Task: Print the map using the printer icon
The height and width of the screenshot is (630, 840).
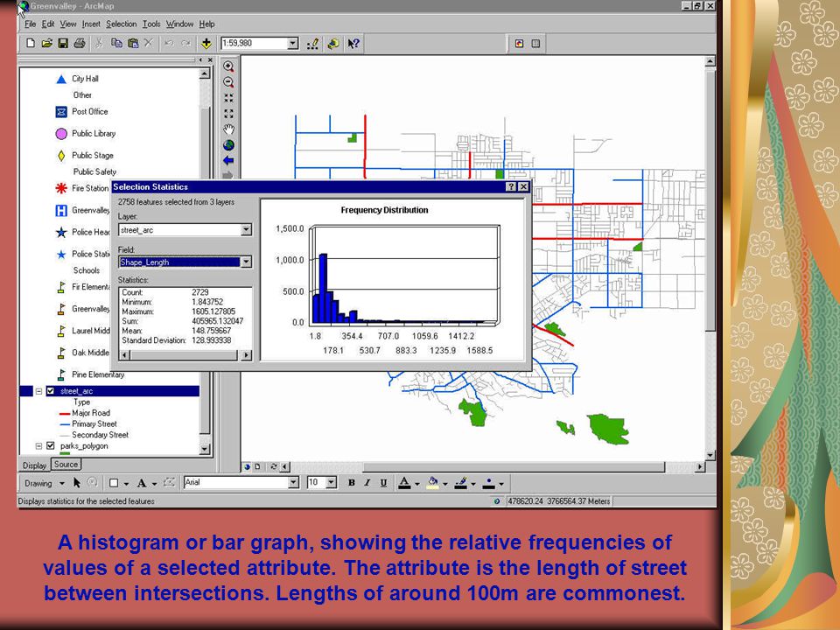Action: [80, 44]
